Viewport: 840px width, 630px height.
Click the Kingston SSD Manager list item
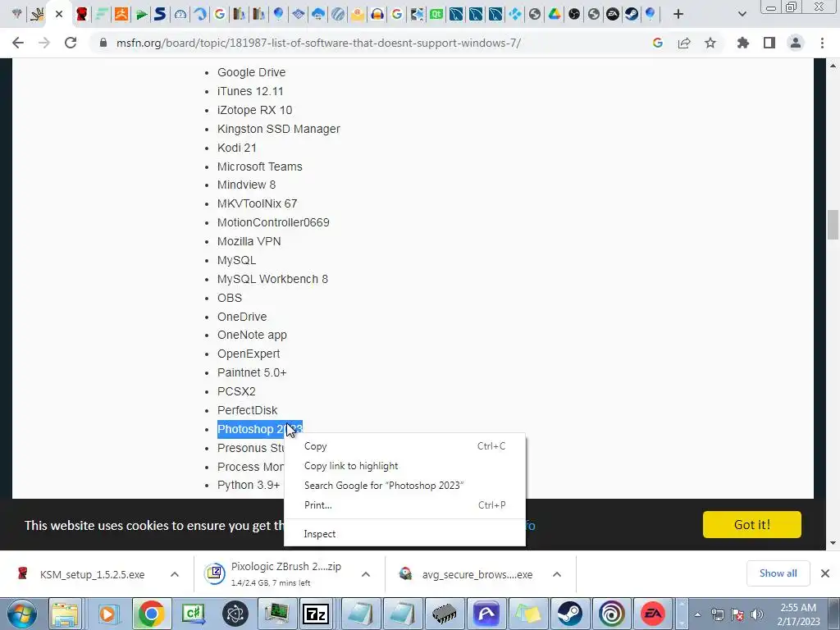tap(279, 129)
